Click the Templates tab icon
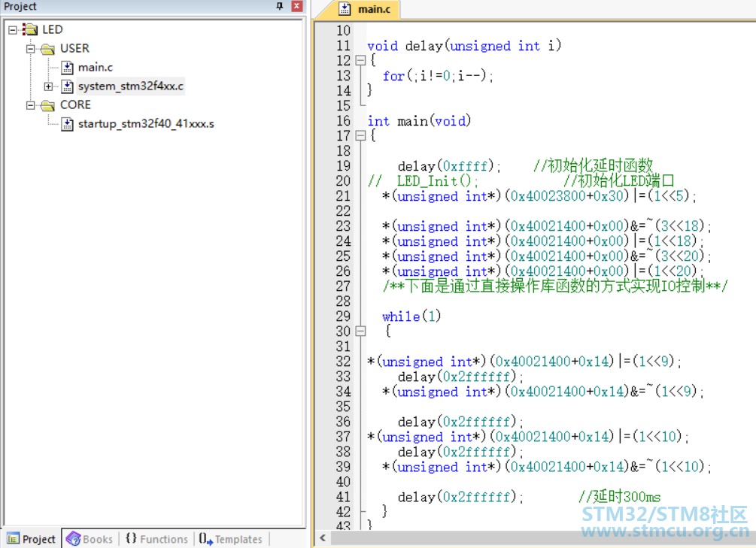756x548 pixels. point(206,539)
